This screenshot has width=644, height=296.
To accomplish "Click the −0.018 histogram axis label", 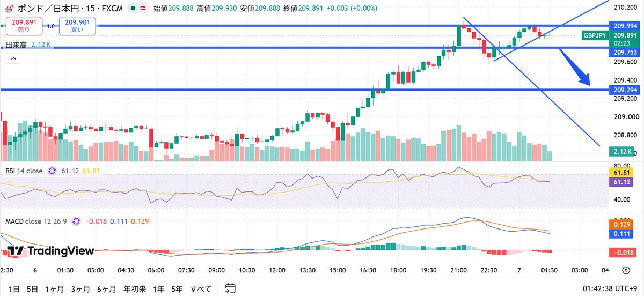I will [624, 251].
